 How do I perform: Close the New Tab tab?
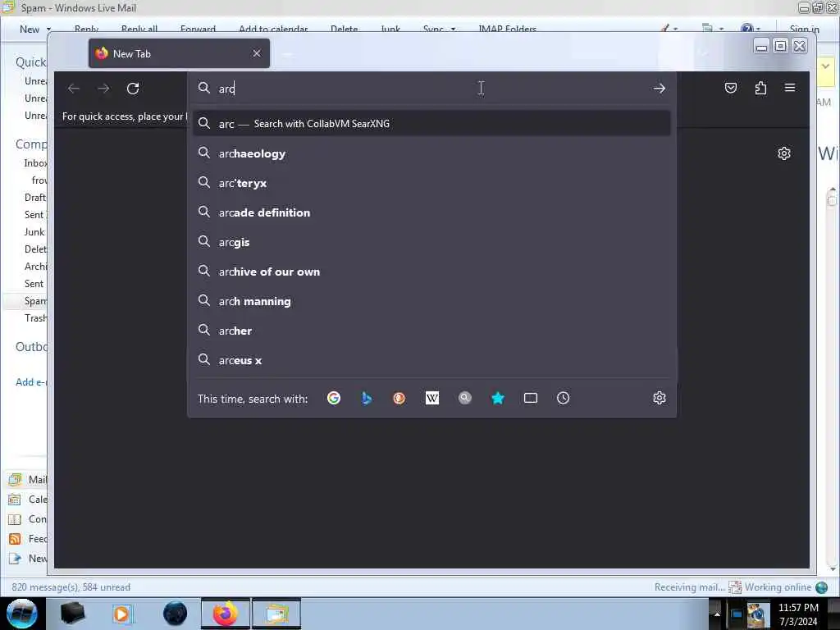tap(257, 53)
